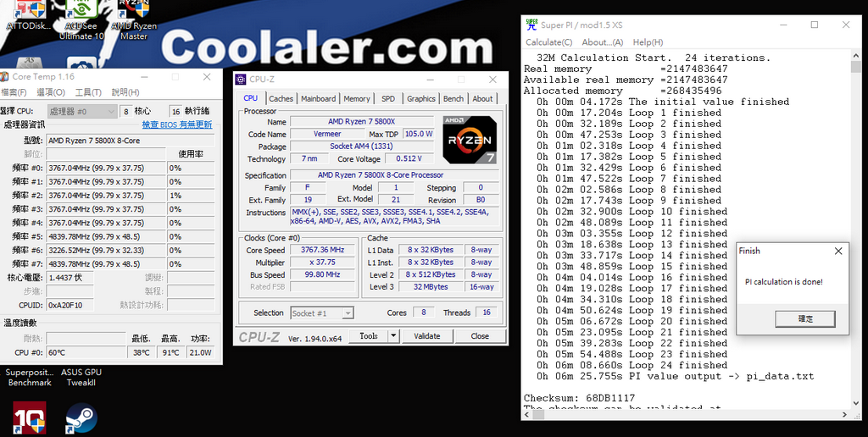Click the 1.4437 伏 core voltage field
The width and height of the screenshot is (868, 437).
click(x=70, y=278)
